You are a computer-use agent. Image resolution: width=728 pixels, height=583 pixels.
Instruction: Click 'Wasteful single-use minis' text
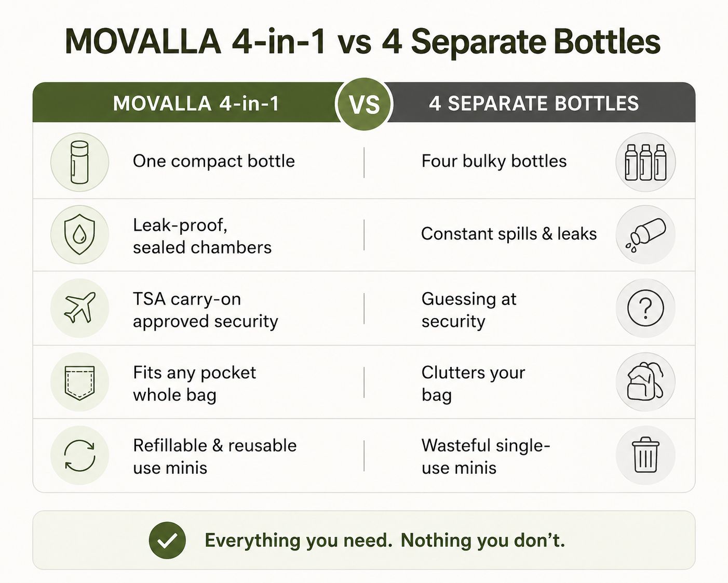(486, 457)
